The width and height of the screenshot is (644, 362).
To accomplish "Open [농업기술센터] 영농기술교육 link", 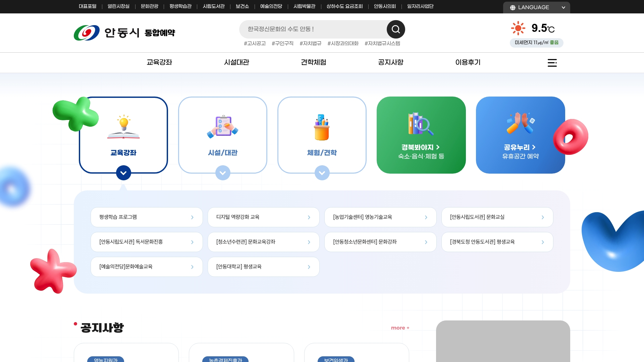I will click(x=380, y=217).
